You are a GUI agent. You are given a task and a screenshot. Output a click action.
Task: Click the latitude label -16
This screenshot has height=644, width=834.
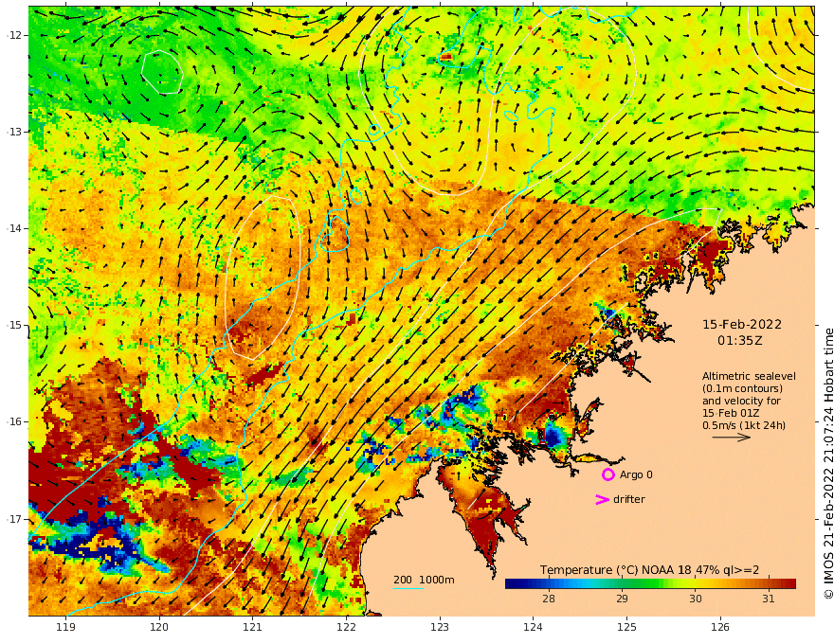[x=14, y=421]
